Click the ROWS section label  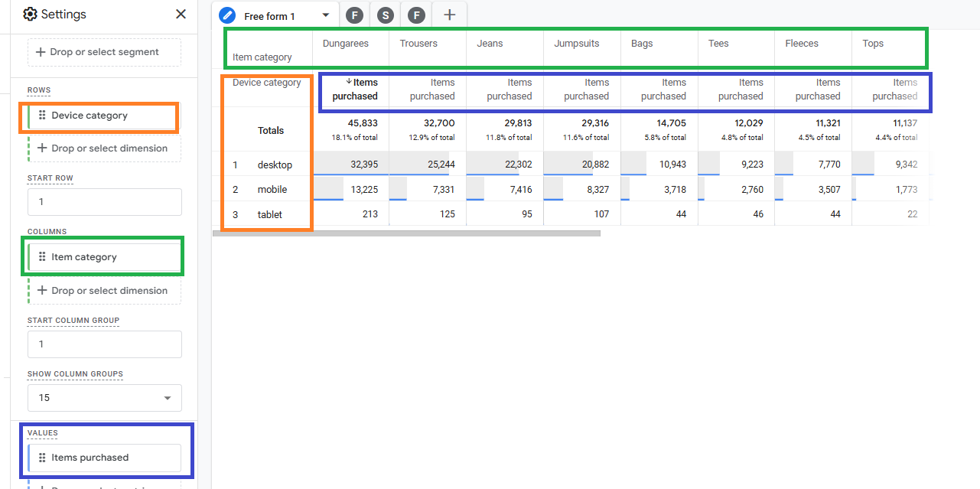click(x=39, y=90)
